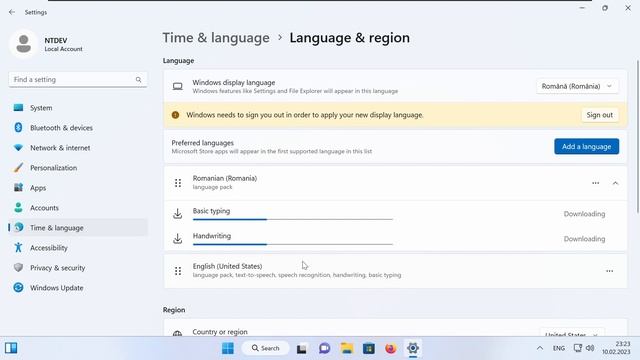Open Accessibility category

[78, 248]
